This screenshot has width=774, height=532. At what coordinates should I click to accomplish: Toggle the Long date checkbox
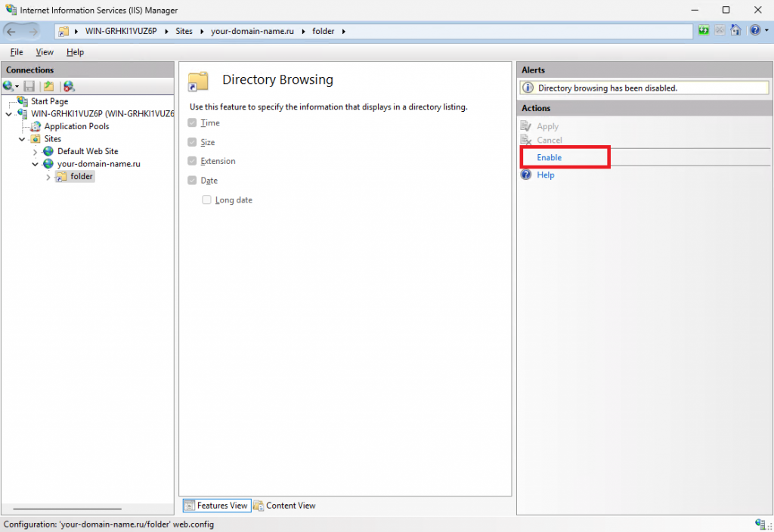pyautogui.click(x=206, y=199)
